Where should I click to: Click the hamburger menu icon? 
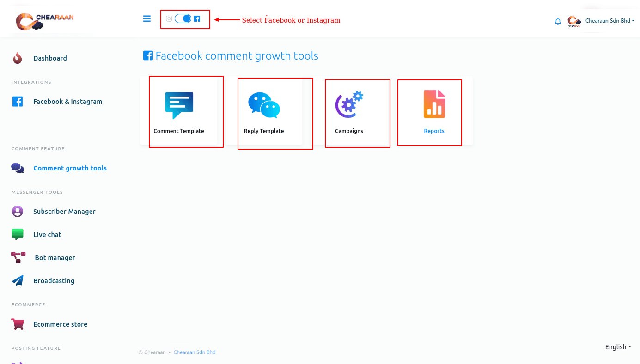(147, 19)
